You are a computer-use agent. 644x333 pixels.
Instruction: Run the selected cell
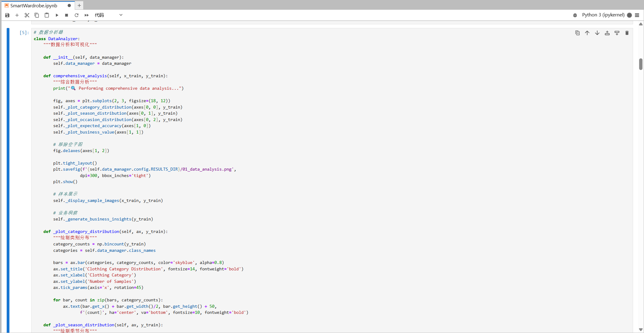pos(57,15)
